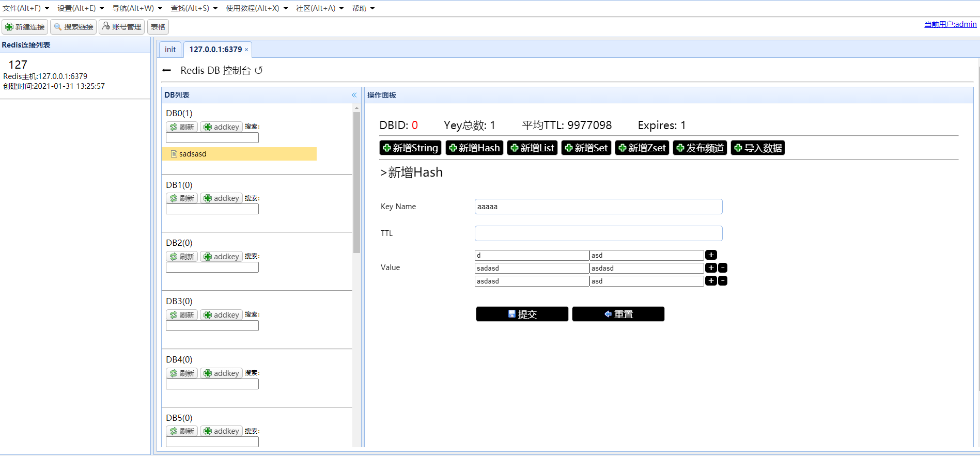Click the DB4 search input field
This screenshot has width=980, height=457.
[212, 384]
